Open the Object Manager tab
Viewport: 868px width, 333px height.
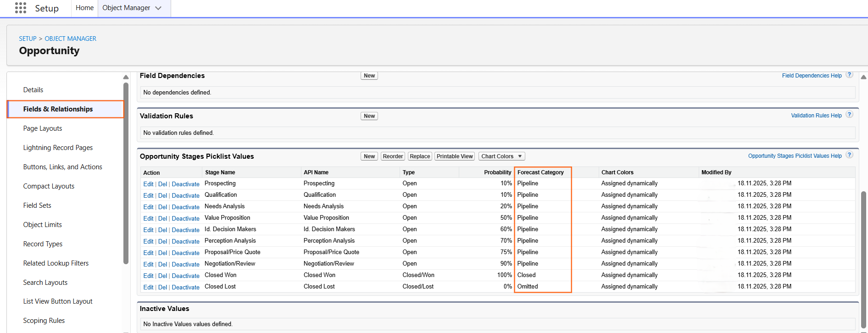(x=126, y=8)
